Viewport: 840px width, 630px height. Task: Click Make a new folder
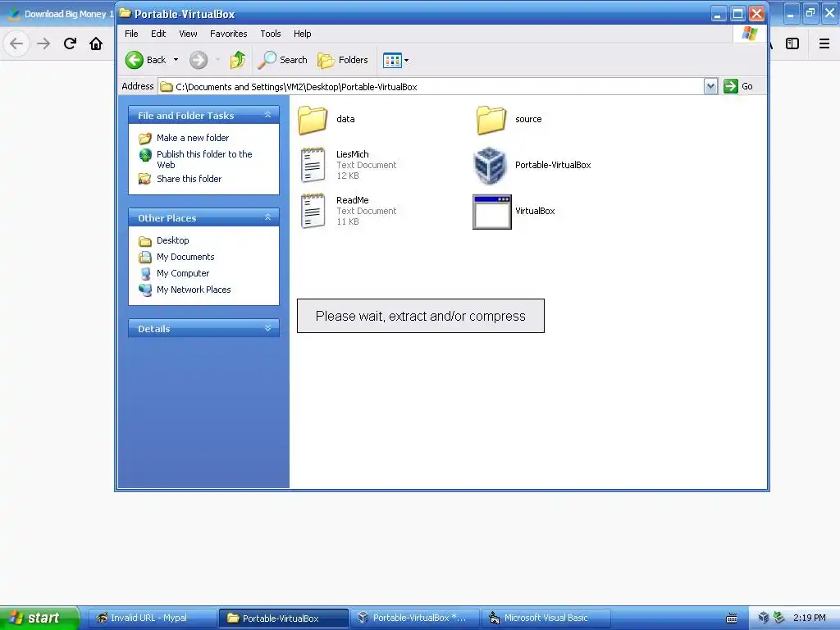tap(193, 138)
